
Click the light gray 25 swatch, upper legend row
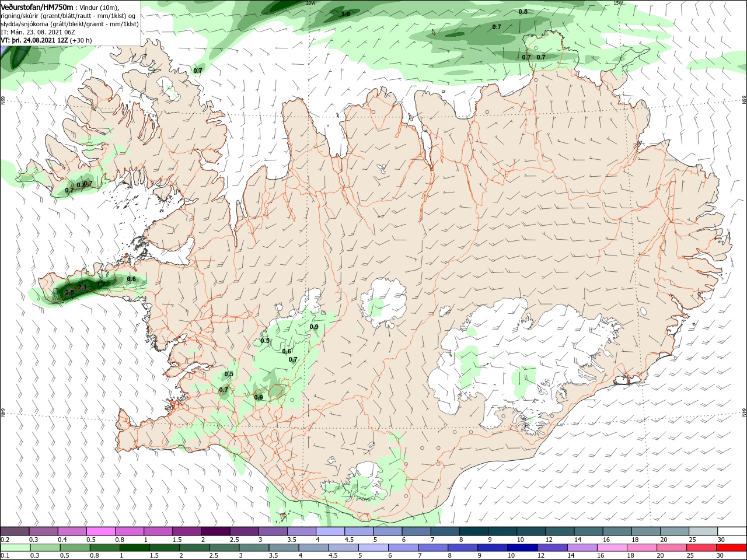click(x=703, y=531)
